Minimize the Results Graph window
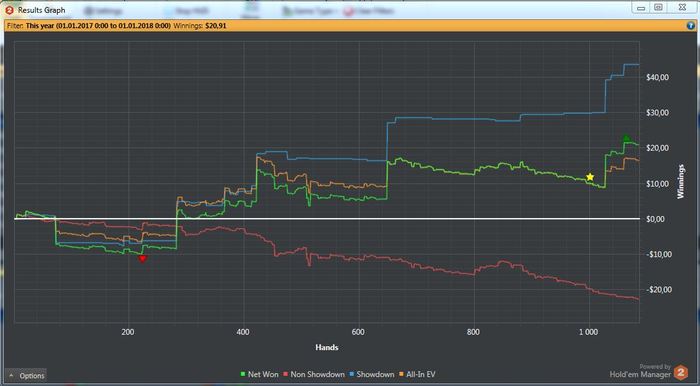The height and width of the screenshot is (386, 700). 642,8
